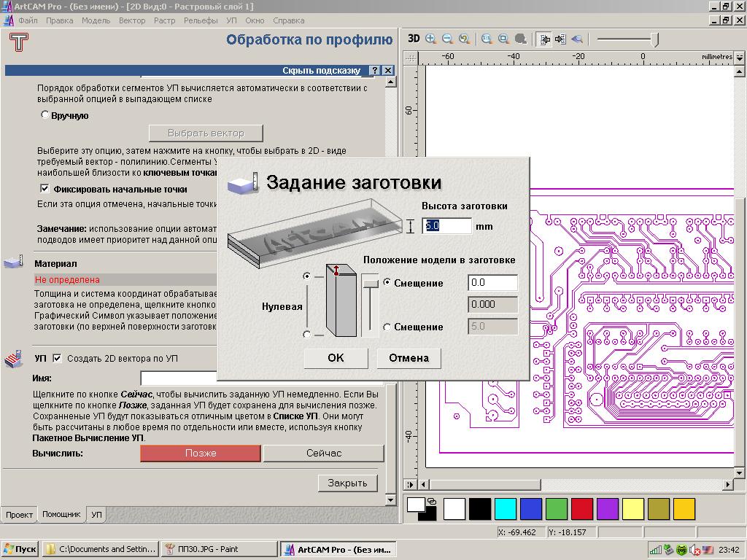This screenshot has width=747, height=560.
Task: Open the УП menu
Action: [x=231, y=20]
